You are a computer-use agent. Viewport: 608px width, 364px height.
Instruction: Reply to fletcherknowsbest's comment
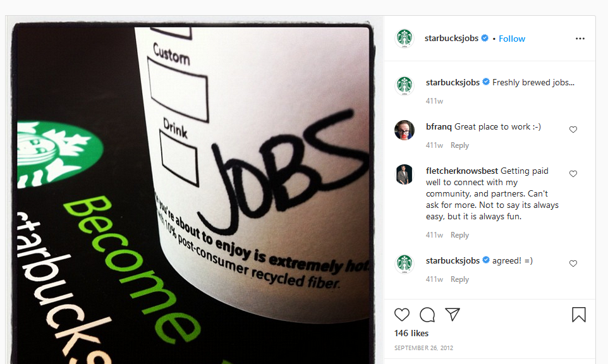pos(459,235)
